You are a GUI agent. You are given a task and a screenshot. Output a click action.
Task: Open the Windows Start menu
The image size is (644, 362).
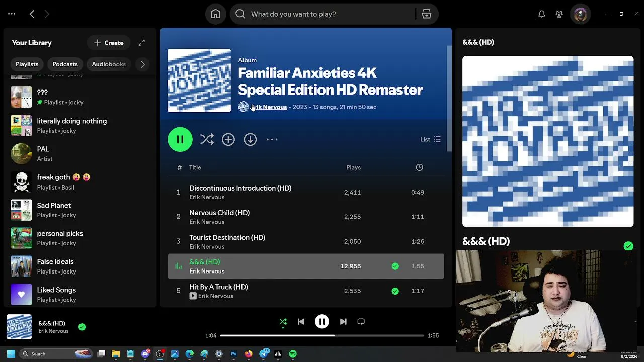click(11, 354)
